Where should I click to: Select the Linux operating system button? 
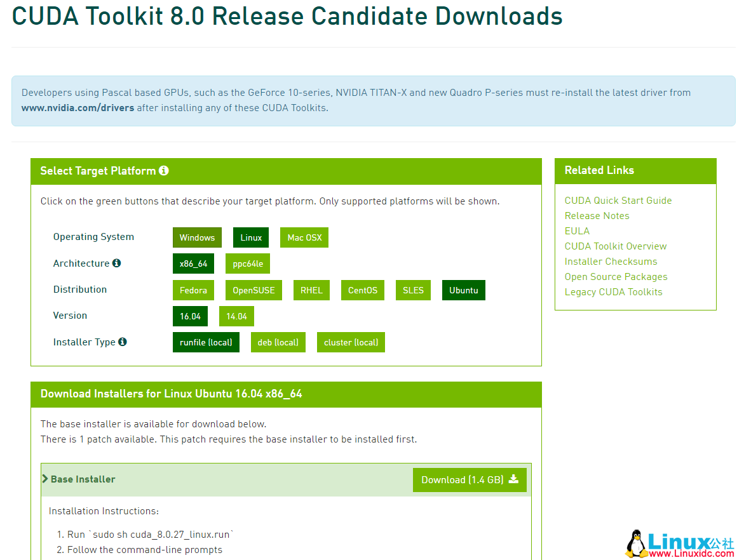coord(251,237)
